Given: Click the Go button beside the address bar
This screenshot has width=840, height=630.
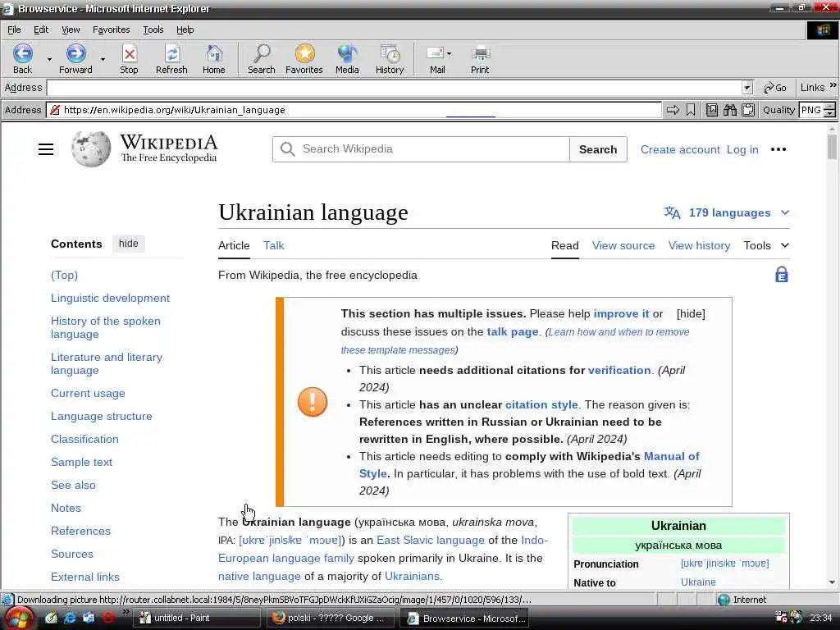Looking at the screenshot, I should point(775,87).
